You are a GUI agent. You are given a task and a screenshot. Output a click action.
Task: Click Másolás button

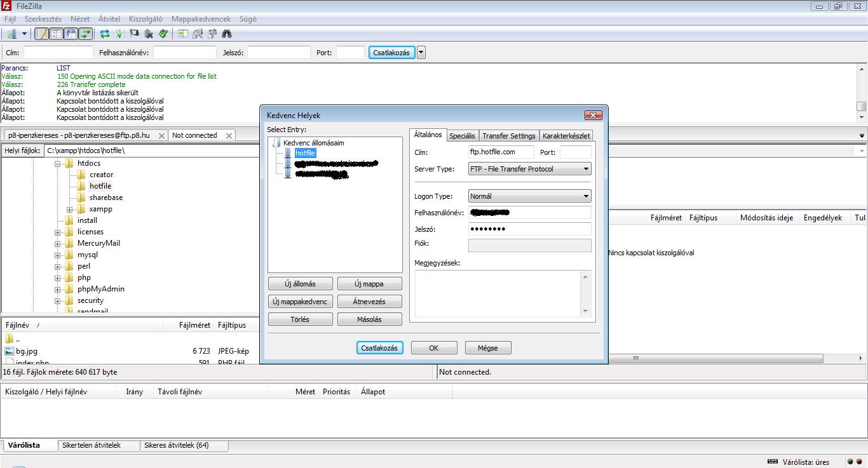[x=369, y=319]
